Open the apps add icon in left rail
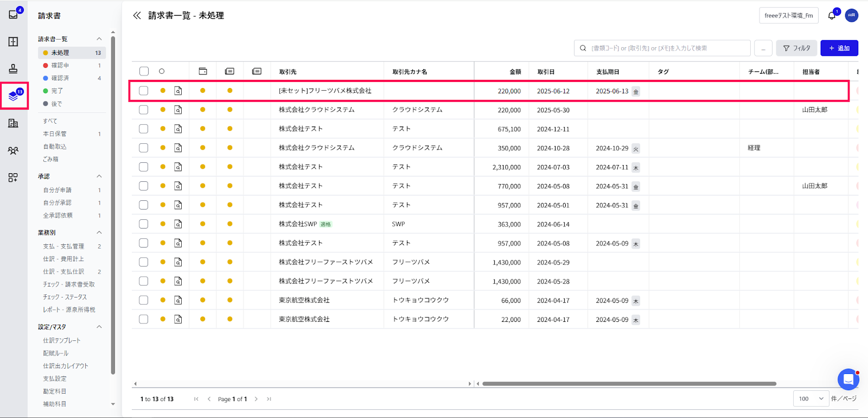This screenshot has width=868, height=418. 14,178
